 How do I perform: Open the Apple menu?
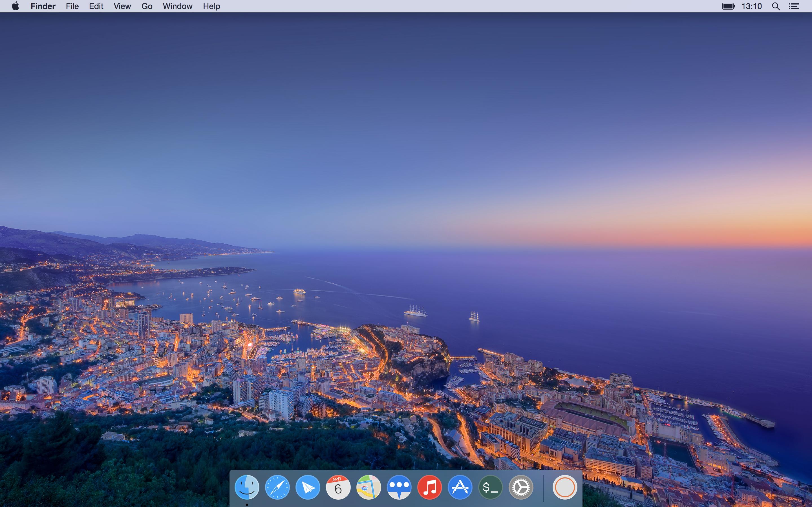(16, 6)
